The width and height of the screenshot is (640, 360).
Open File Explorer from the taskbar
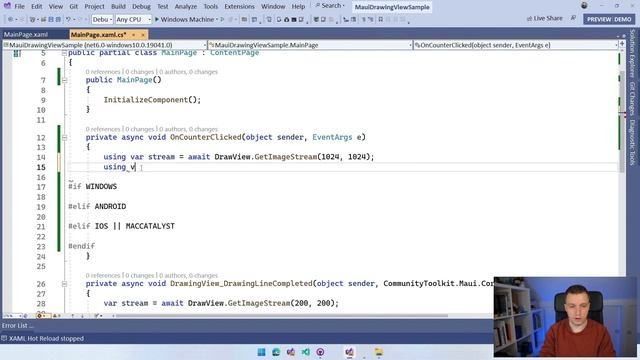point(378,352)
